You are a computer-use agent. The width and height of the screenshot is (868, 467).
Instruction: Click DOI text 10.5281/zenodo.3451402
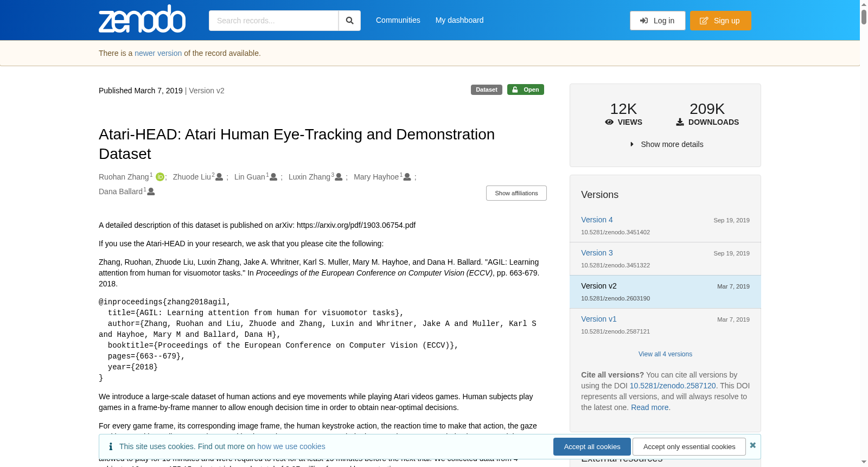[615, 232]
